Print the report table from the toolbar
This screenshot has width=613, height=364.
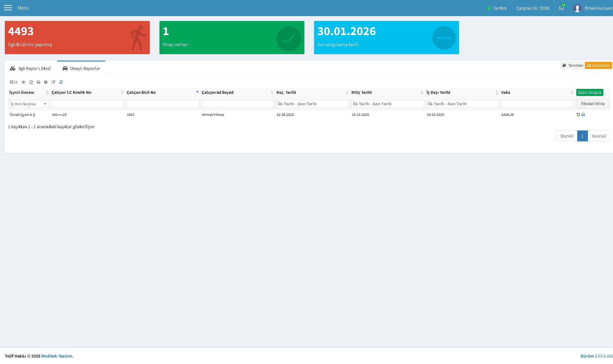pyautogui.click(x=38, y=82)
